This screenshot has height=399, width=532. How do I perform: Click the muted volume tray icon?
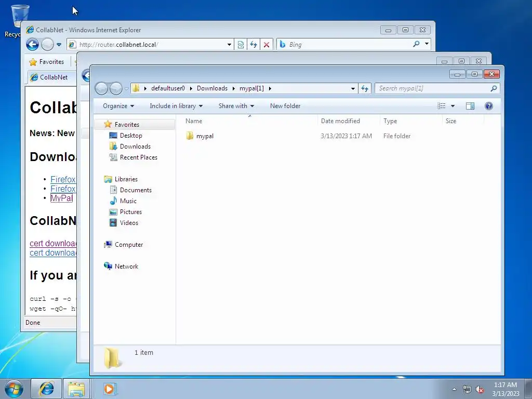[480, 390]
